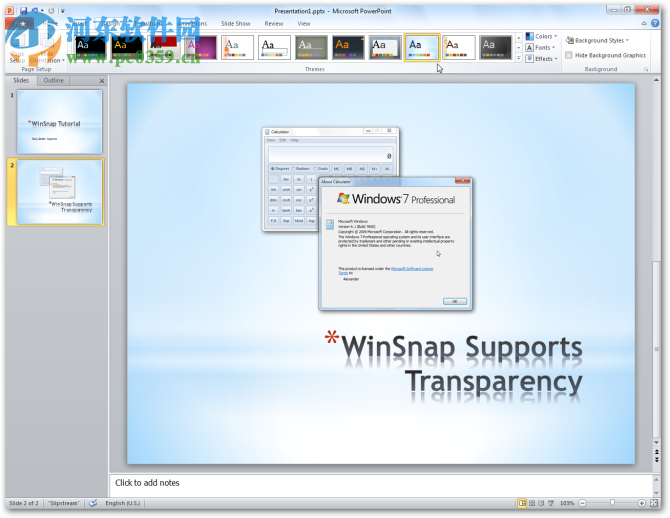Click the Save icon in quick access toolbar
The image size is (670, 518).
24,11
